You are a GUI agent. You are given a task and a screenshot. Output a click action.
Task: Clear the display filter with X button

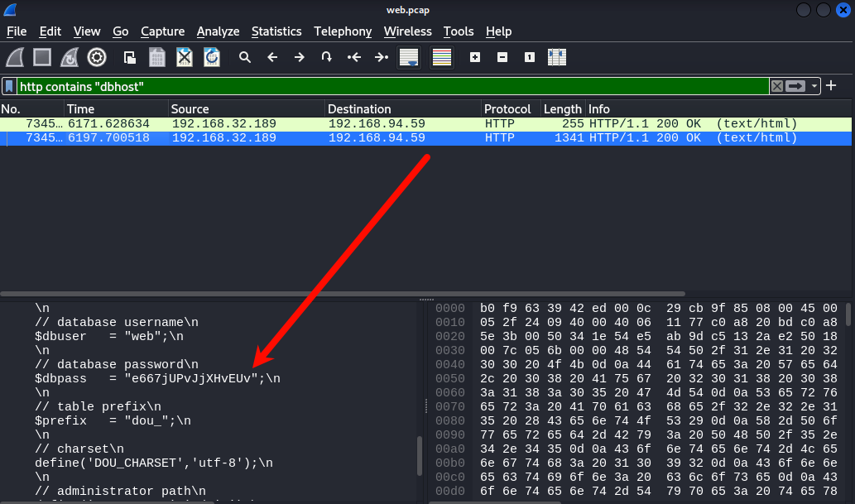(776, 86)
